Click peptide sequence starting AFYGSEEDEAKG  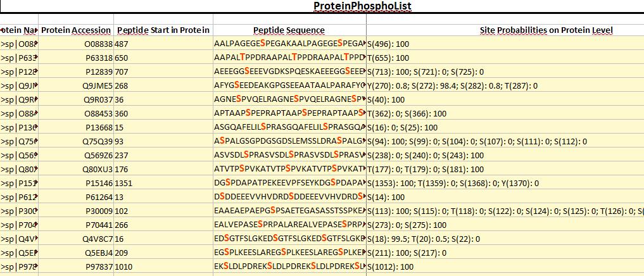(289, 86)
